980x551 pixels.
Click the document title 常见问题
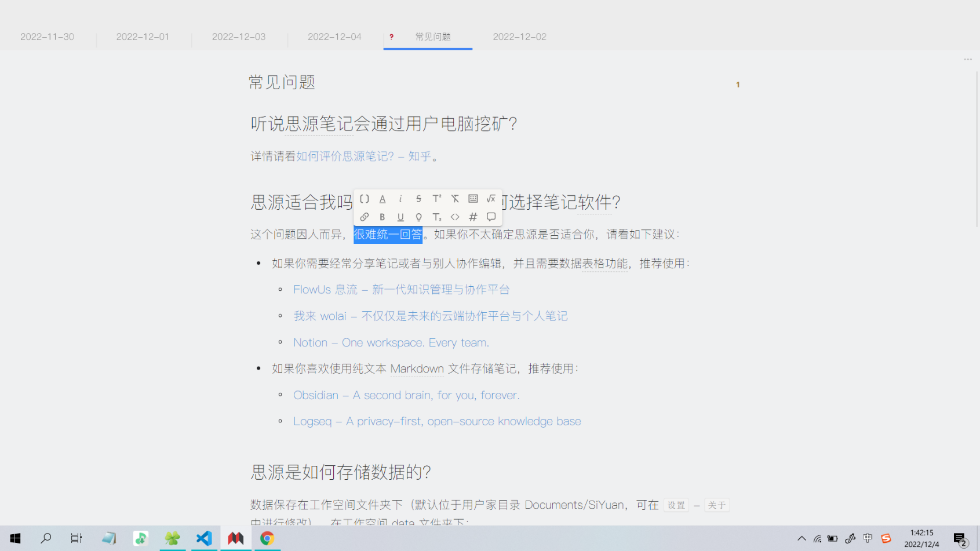point(282,82)
